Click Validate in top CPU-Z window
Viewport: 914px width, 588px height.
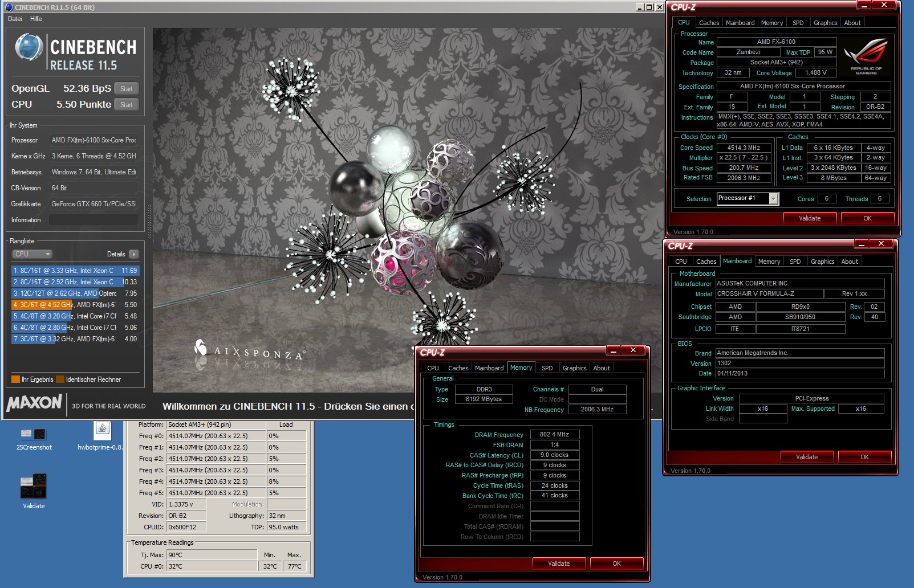810,218
